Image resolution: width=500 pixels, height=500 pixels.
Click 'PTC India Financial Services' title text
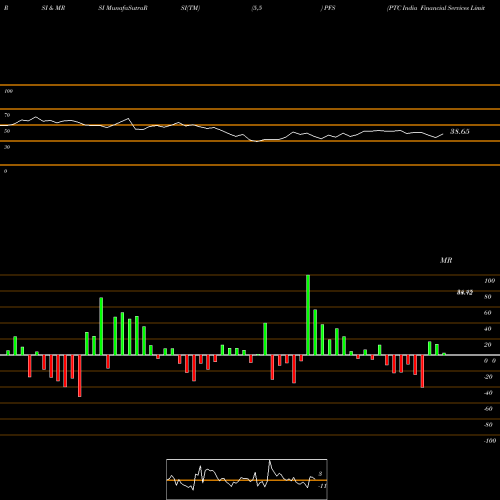pos(428,8)
